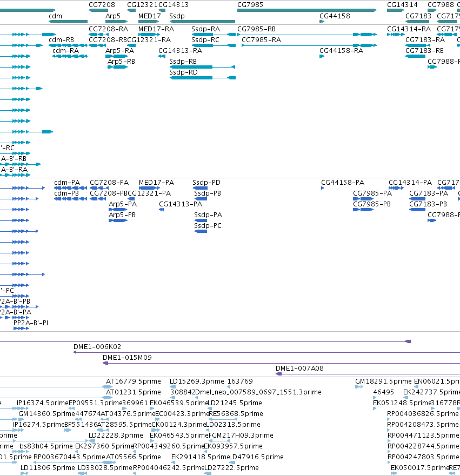This screenshot has width=460, height=476.
Task: Click the Ssdp-PD protein label
Action: [206, 183]
